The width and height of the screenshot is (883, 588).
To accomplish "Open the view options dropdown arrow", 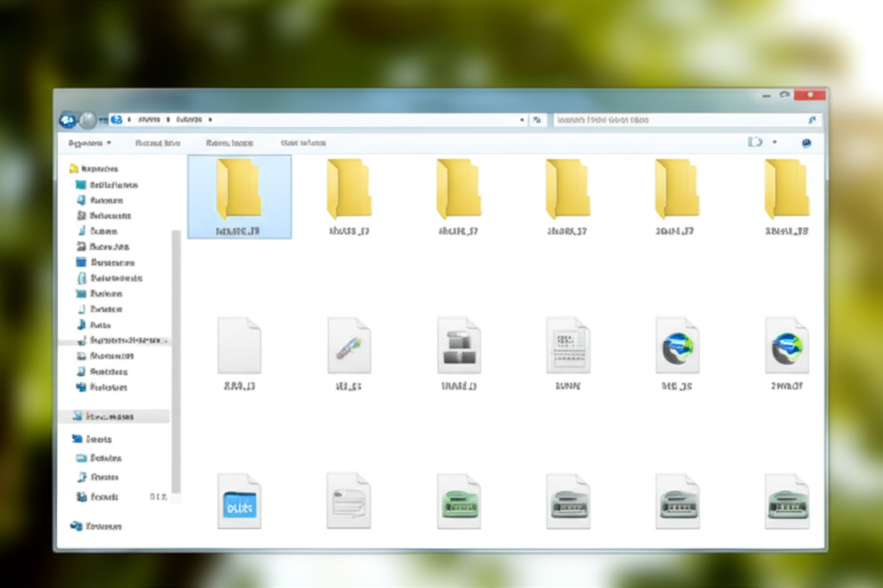I will click(774, 143).
